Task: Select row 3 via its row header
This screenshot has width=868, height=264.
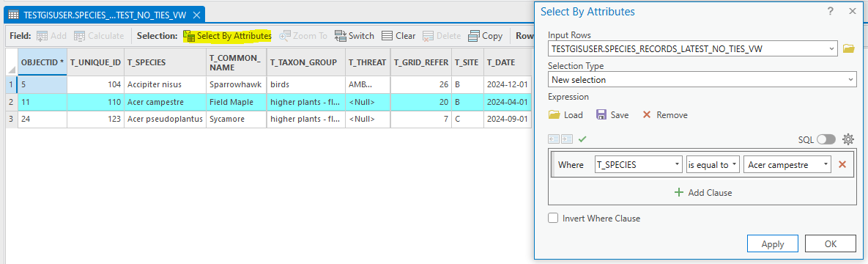Action: click(12, 119)
